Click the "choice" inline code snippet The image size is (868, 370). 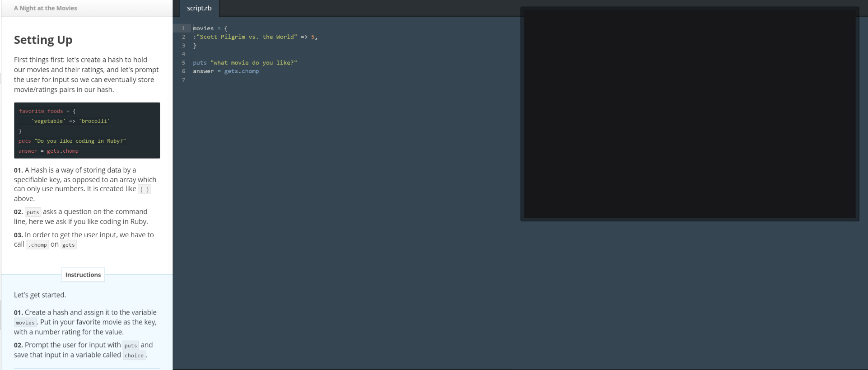coord(134,356)
